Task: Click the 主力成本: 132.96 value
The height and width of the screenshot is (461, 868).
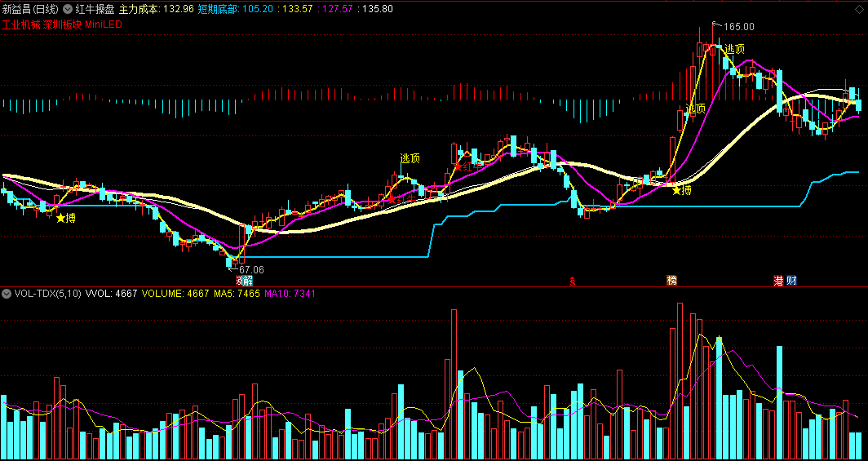Action: coord(156,9)
